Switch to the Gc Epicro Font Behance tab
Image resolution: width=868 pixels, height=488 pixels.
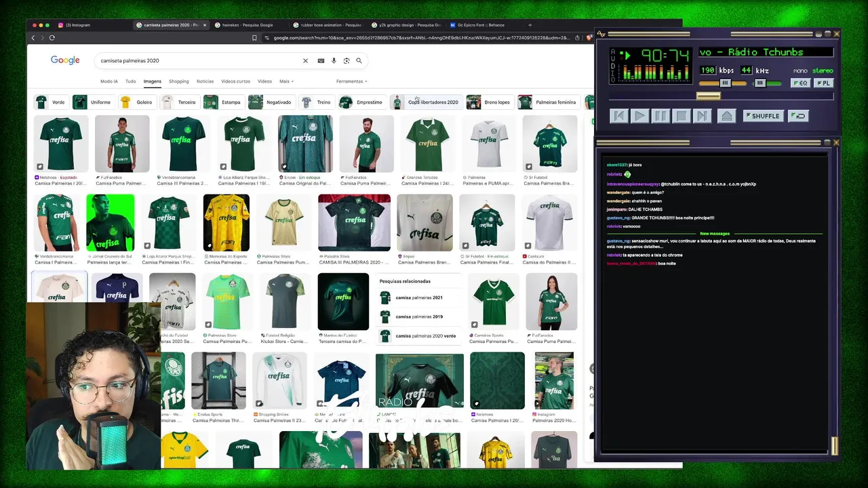[x=481, y=25]
